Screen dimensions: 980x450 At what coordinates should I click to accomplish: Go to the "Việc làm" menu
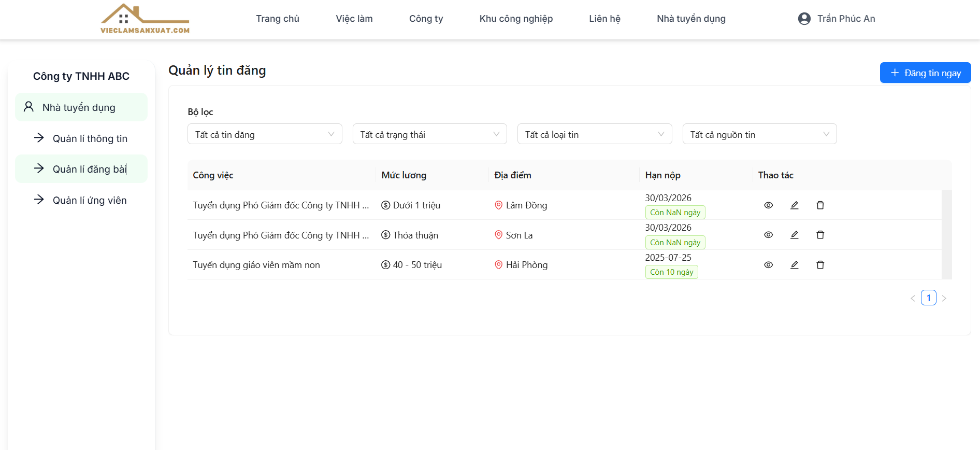(x=354, y=19)
